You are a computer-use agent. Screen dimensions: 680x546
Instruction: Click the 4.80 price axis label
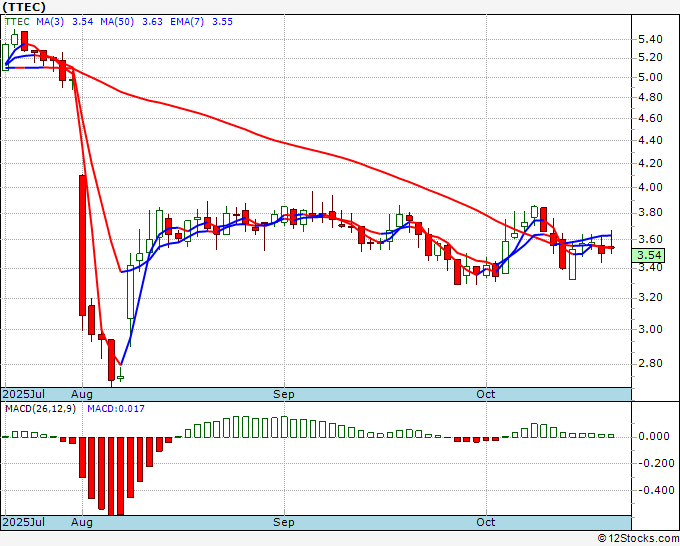click(650, 98)
